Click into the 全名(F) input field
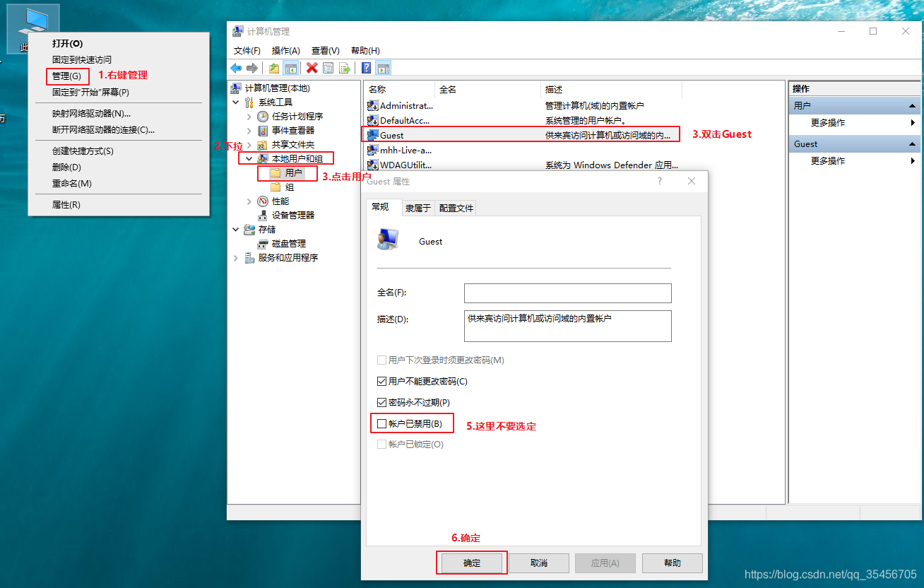Screen dimensions: 924x588 tap(568, 293)
